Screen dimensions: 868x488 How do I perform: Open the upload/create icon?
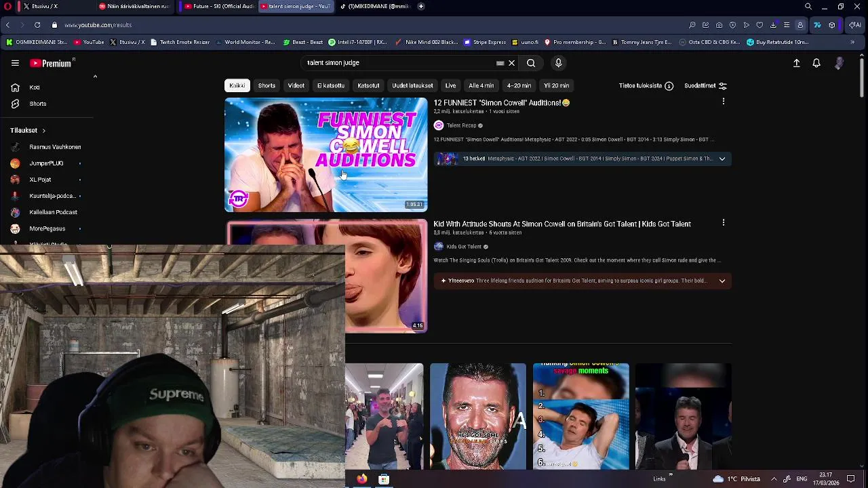(797, 63)
